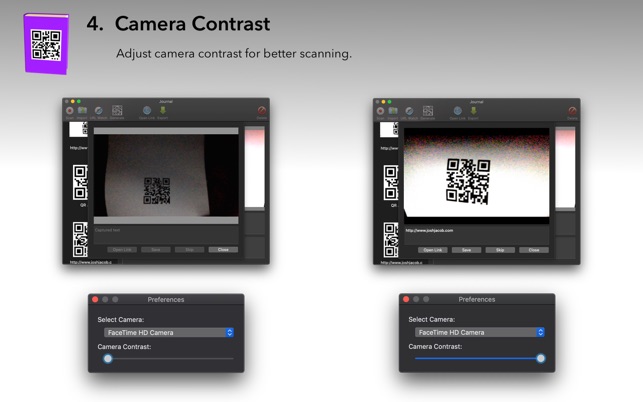Click the Scan icon in left Journal window
The width and height of the screenshot is (643, 402).
70,111
